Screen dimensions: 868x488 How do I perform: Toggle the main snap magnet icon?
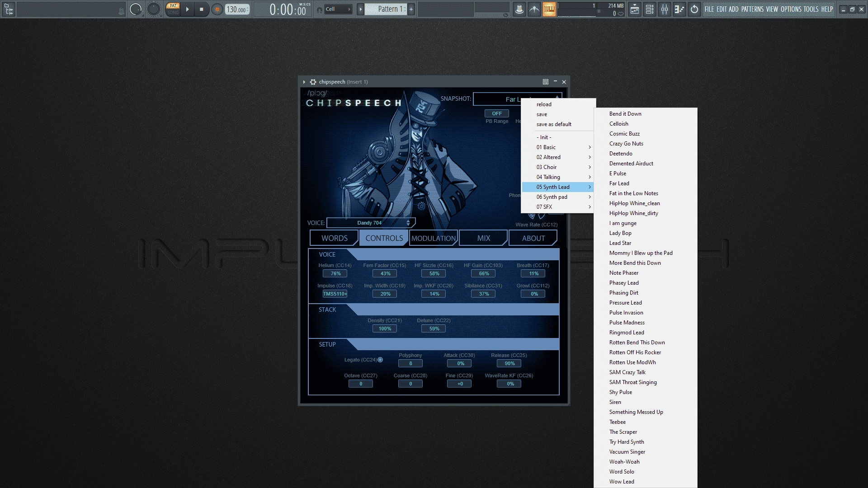pyautogui.click(x=320, y=9)
